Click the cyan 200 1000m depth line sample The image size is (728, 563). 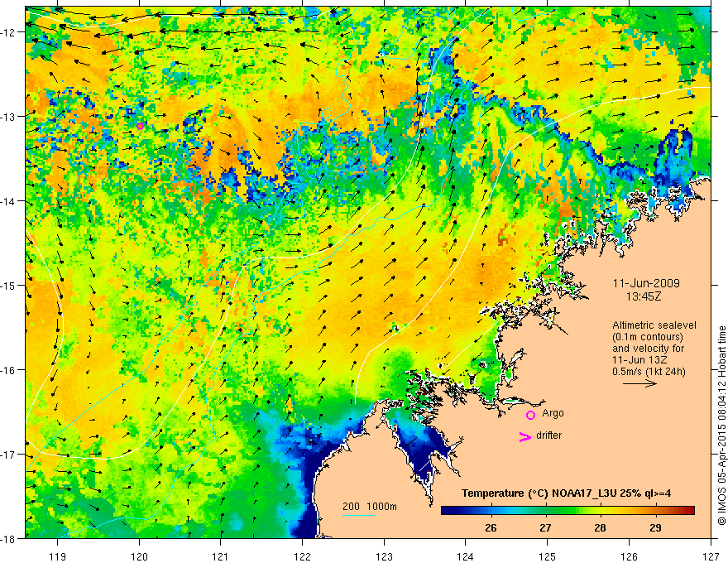pyautogui.click(x=358, y=515)
